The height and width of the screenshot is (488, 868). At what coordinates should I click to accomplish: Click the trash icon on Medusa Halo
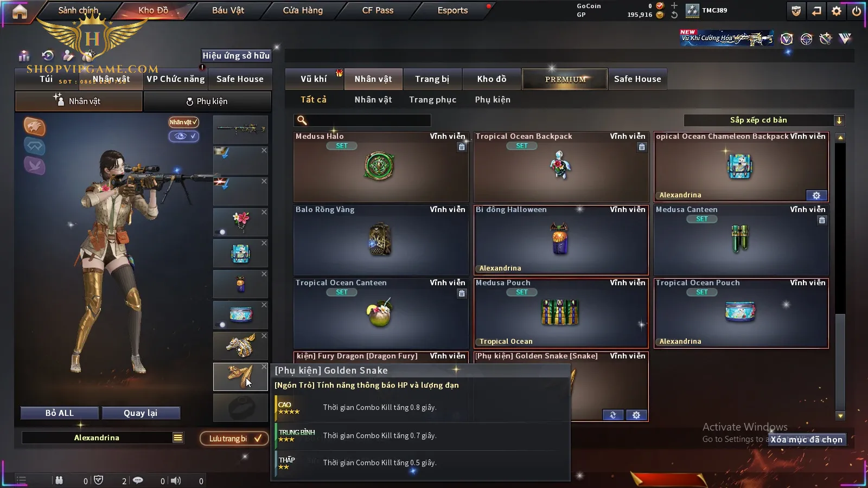[x=462, y=147]
